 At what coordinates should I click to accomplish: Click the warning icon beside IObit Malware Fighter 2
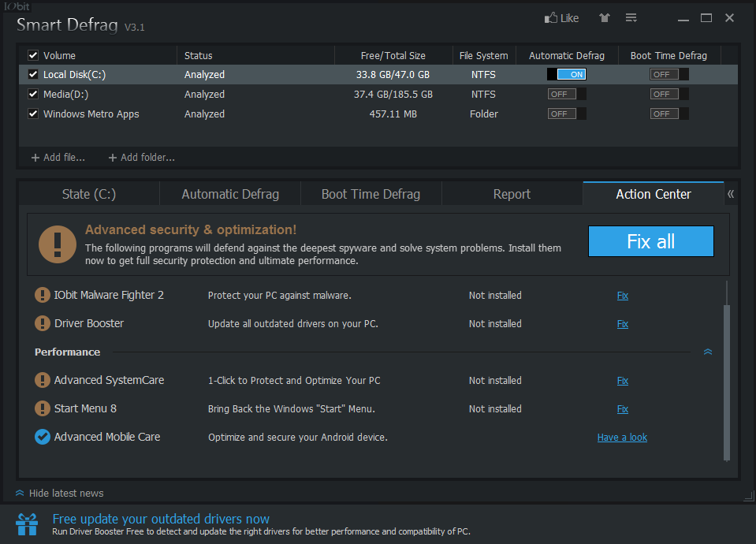pyautogui.click(x=43, y=296)
